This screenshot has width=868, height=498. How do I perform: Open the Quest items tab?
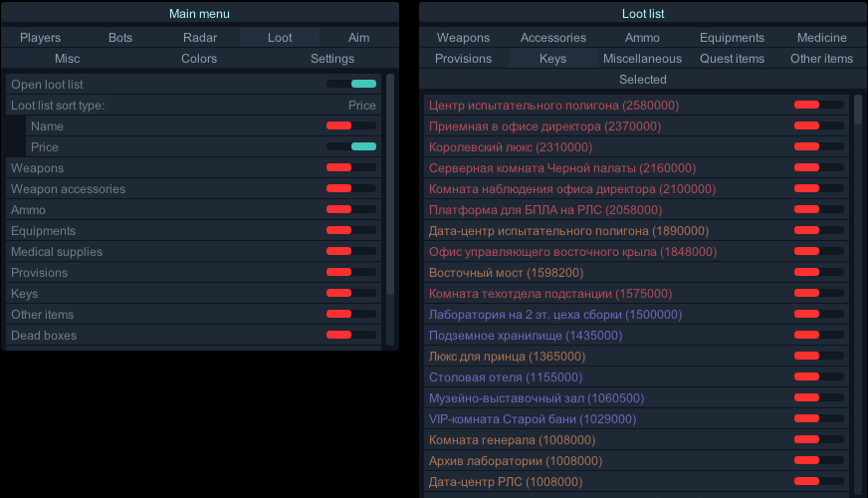point(732,59)
